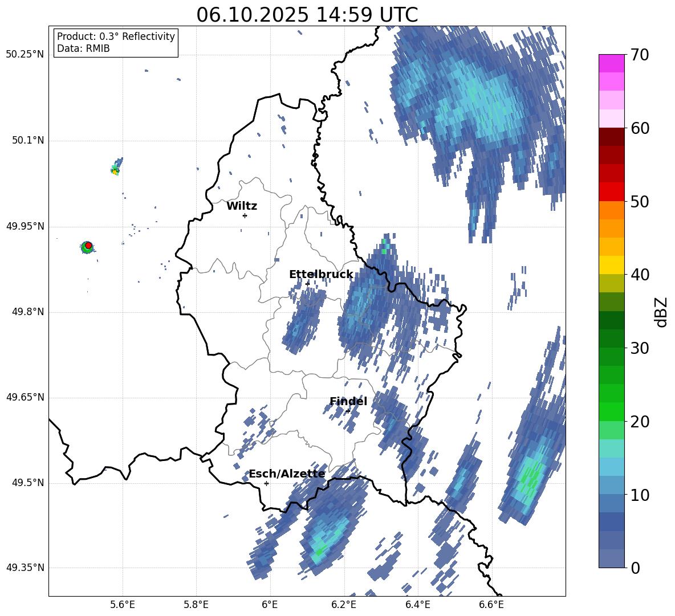Click the 49.5°N latitude label
The image size is (675, 616).
coord(28,483)
